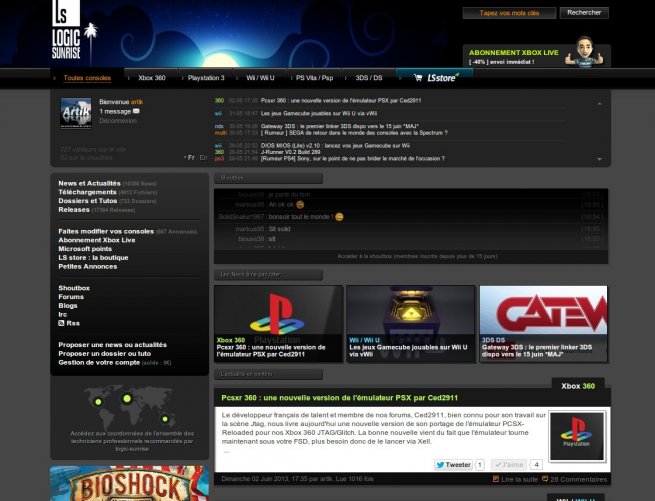Click ticker headline 'J-Runner V0.2 Build 289'
This screenshot has width=655, height=501.
point(290,152)
